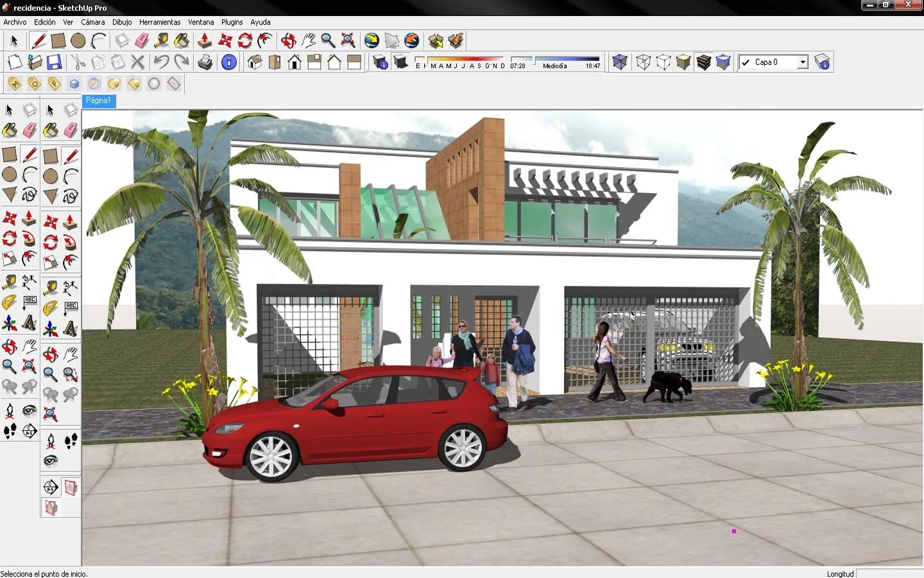924x578 pixels.
Task: Undo the last action with Undo arrow
Action: click(161, 62)
